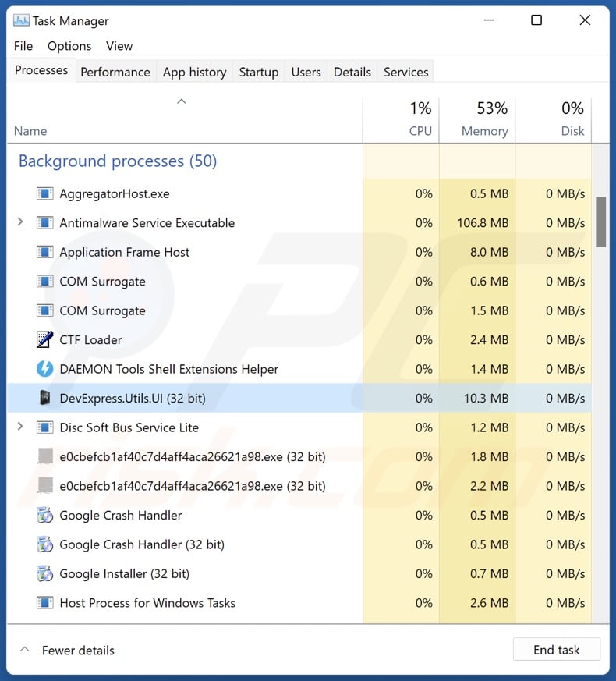
Task: Click the Google Crash Handler icon (not 32 bit)
Action: (44, 515)
